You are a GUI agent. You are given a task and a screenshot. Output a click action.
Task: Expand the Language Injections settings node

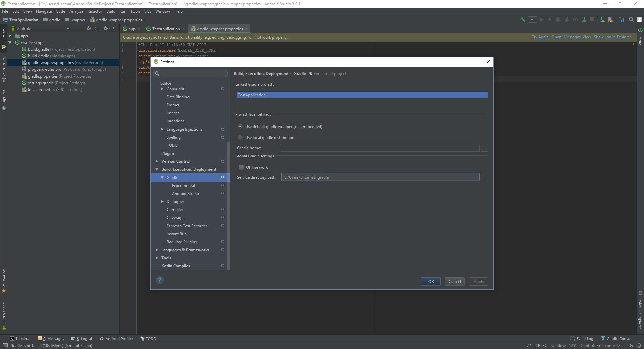(x=162, y=129)
